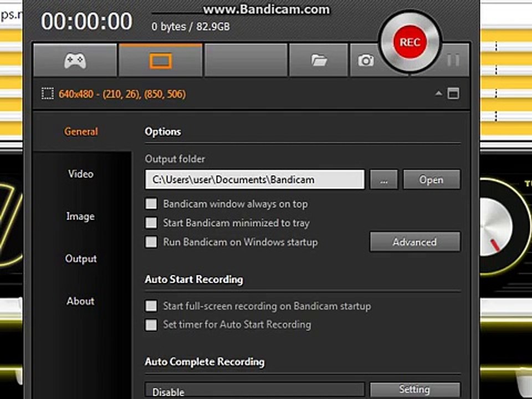The width and height of the screenshot is (532, 399).
Task: Enable Run Bandicam on Windows startup
Action: (151, 242)
